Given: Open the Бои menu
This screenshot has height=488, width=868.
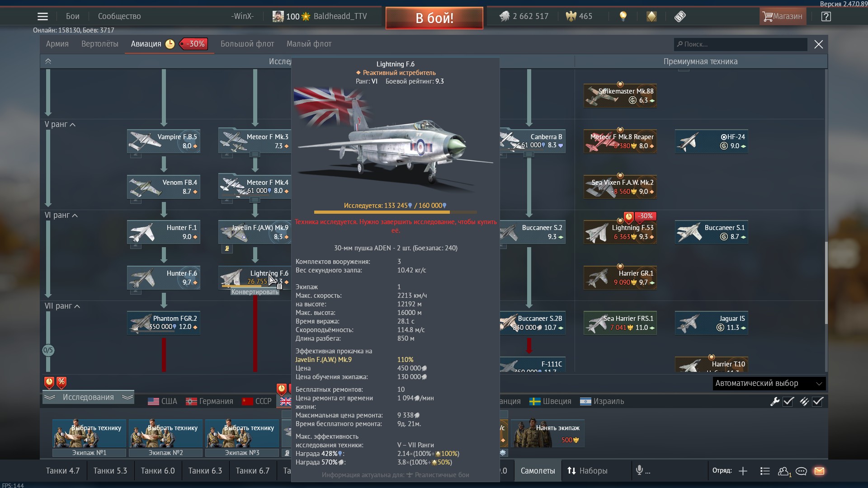Looking at the screenshot, I should [x=72, y=16].
